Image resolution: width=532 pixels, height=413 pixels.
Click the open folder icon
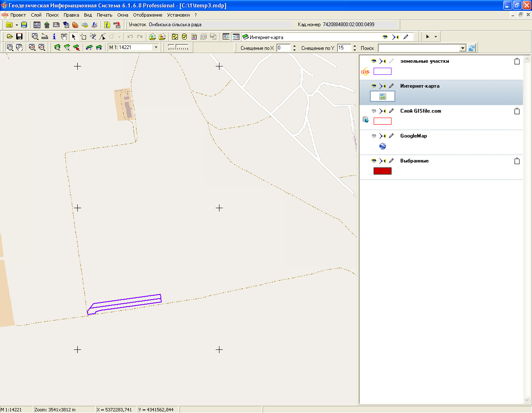click(10, 37)
